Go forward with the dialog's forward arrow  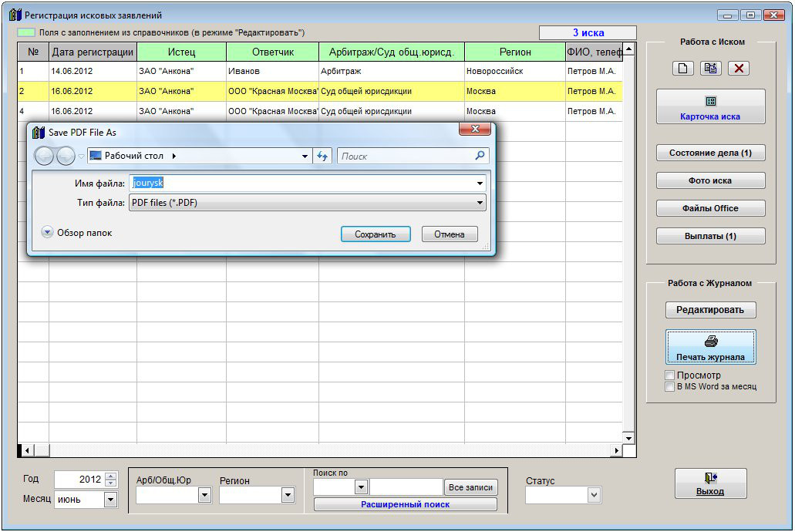[x=66, y=156]
